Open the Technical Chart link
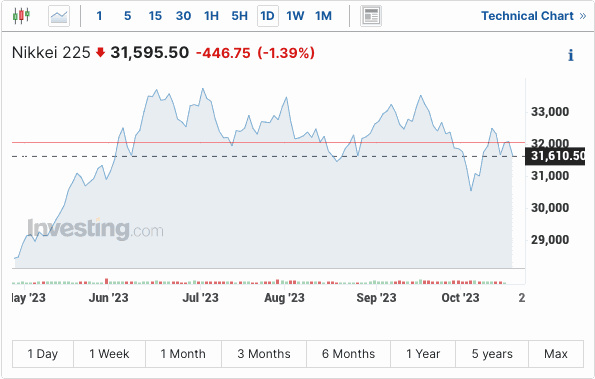The width and height of the screenshot is (595, 379). click(534, 16)
